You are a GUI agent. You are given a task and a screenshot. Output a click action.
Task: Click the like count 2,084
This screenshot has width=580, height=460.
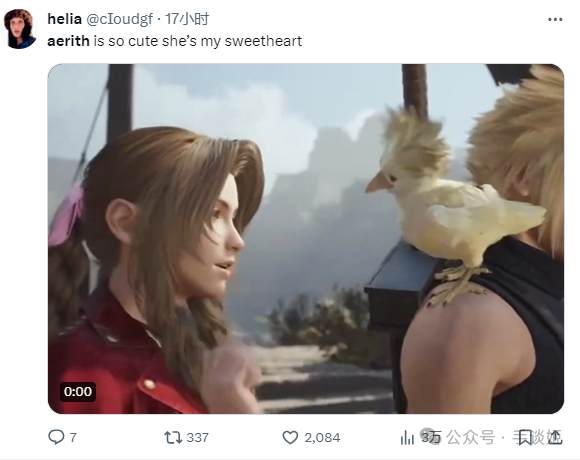tap(322, 438)
